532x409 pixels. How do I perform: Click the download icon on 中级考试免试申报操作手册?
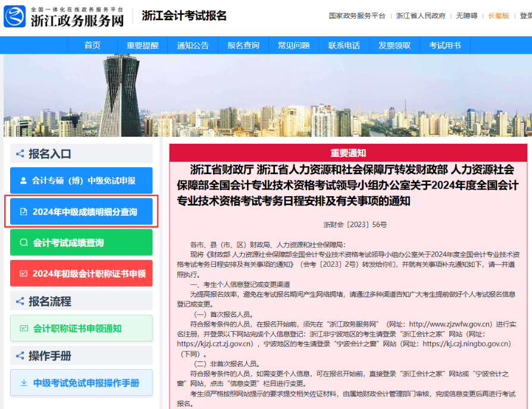[23, 382]
